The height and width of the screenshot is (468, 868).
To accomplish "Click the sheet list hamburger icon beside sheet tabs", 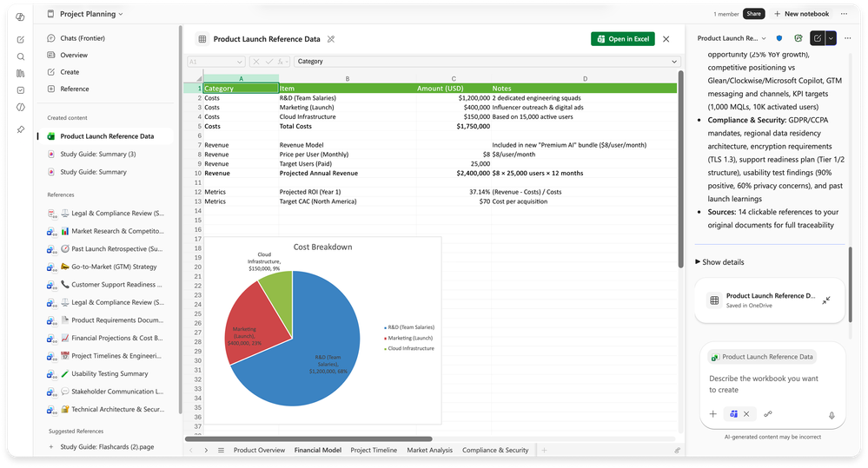I will [x=221, y=451].
